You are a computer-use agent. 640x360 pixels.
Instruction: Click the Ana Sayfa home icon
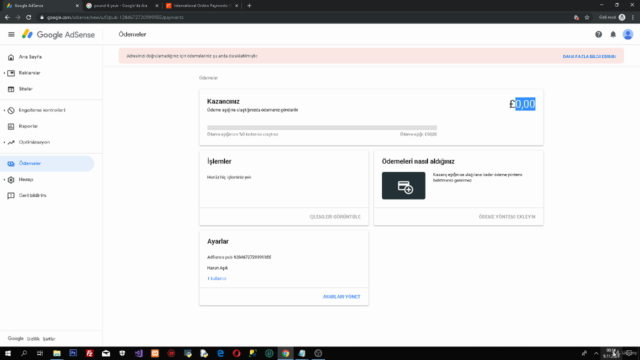tap(11, 57)
